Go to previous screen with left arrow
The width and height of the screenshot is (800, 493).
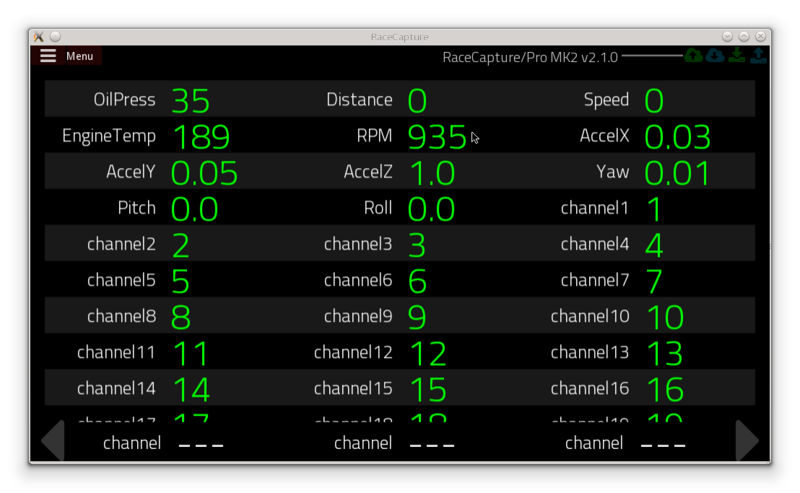tap(53, 440)
